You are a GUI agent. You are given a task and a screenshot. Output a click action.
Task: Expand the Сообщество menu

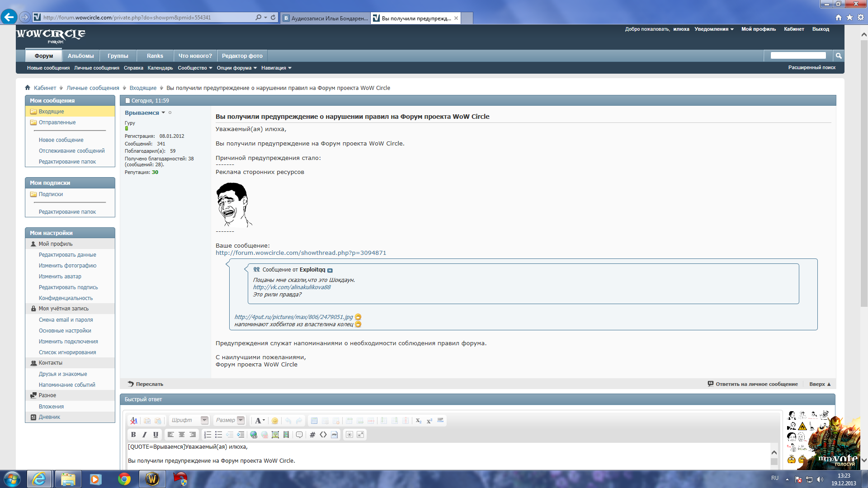tap(195, 68)
